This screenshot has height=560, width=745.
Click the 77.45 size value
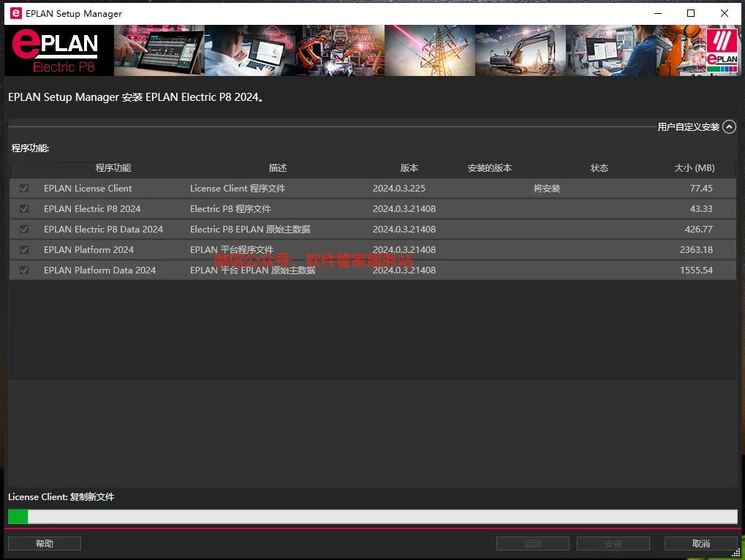[701, 189]
